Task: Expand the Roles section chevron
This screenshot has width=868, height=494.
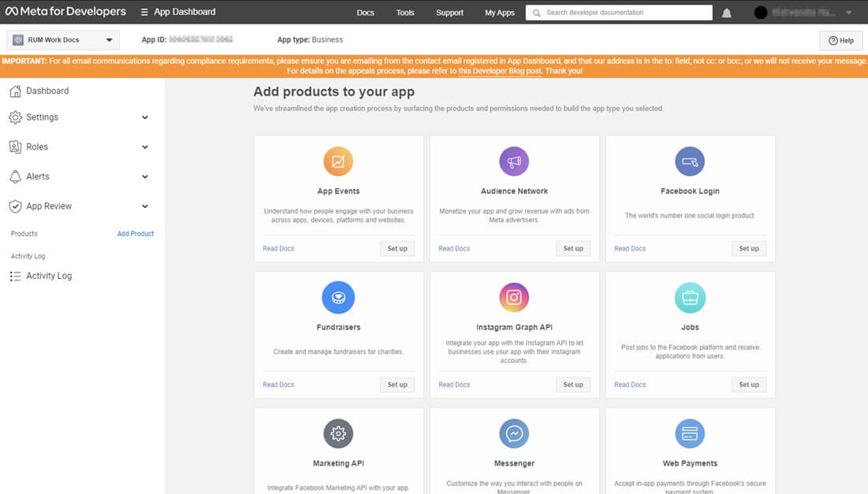Action: (x=145, y=147)
